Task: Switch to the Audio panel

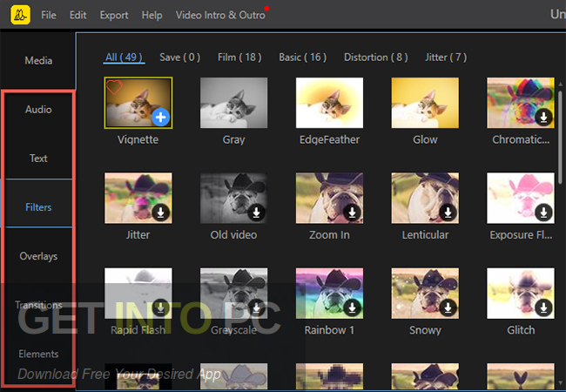Action: point(38,110)
